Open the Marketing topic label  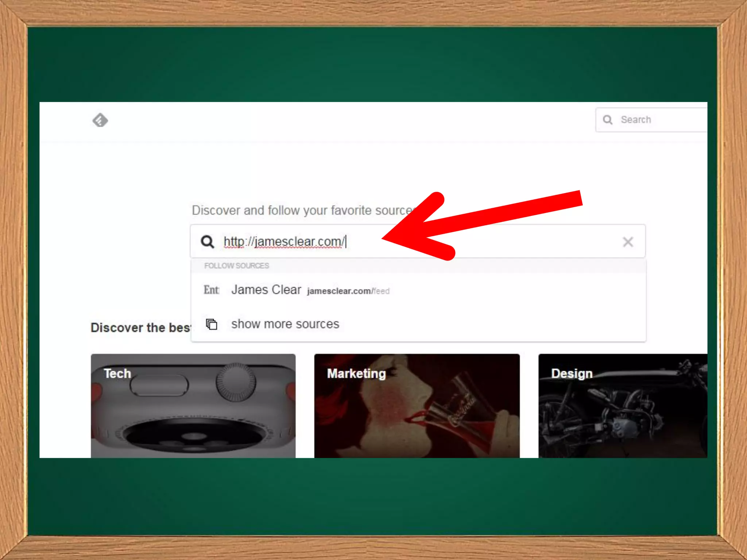[x=356, y=373]
